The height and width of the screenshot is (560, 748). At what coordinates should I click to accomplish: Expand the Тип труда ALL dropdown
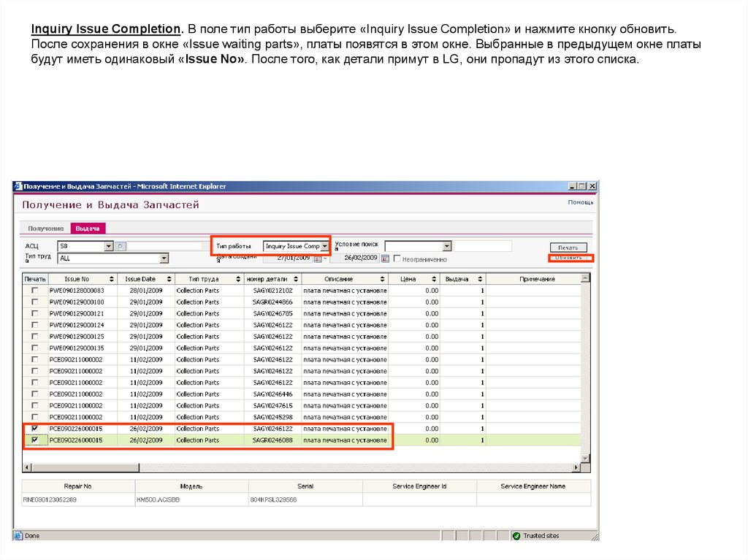164,258
